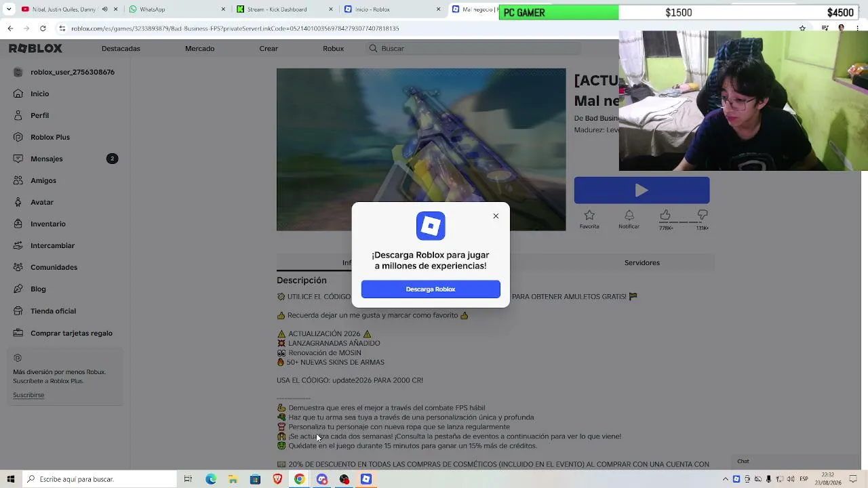The width and height of the screenshot is (868, 488).
Task: Switch to the Inicio - Roblox tab
Action: point(393,9)
